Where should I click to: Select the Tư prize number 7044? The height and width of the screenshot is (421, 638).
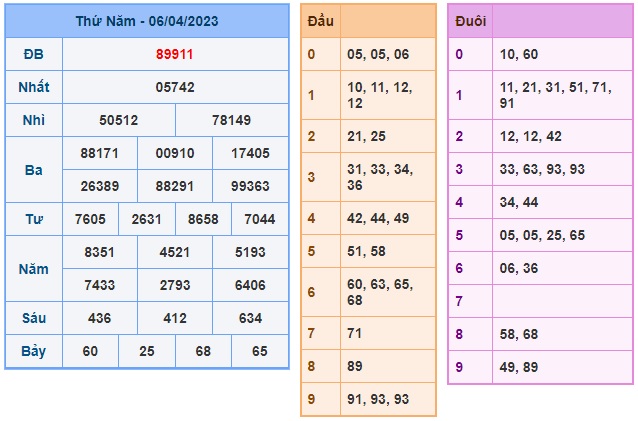(x=260, y=219)
